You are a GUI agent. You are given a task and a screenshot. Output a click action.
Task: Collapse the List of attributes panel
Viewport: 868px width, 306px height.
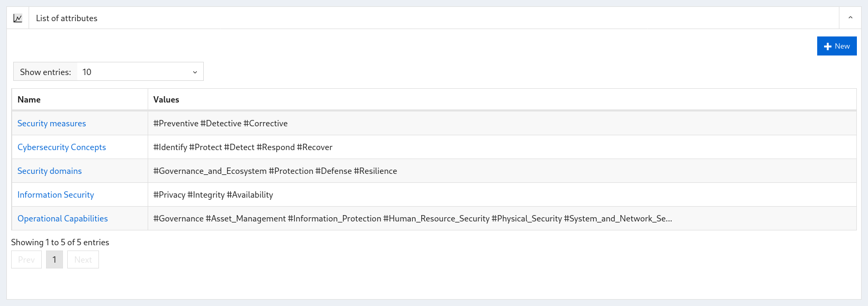(x=850, y=18)
